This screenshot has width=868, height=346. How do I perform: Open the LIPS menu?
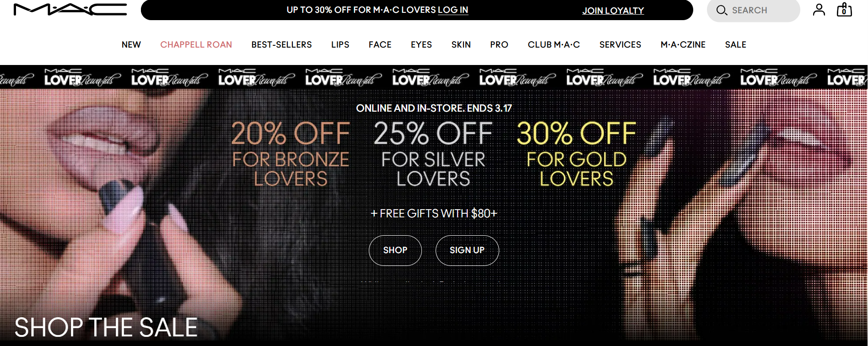click(340, 44)
